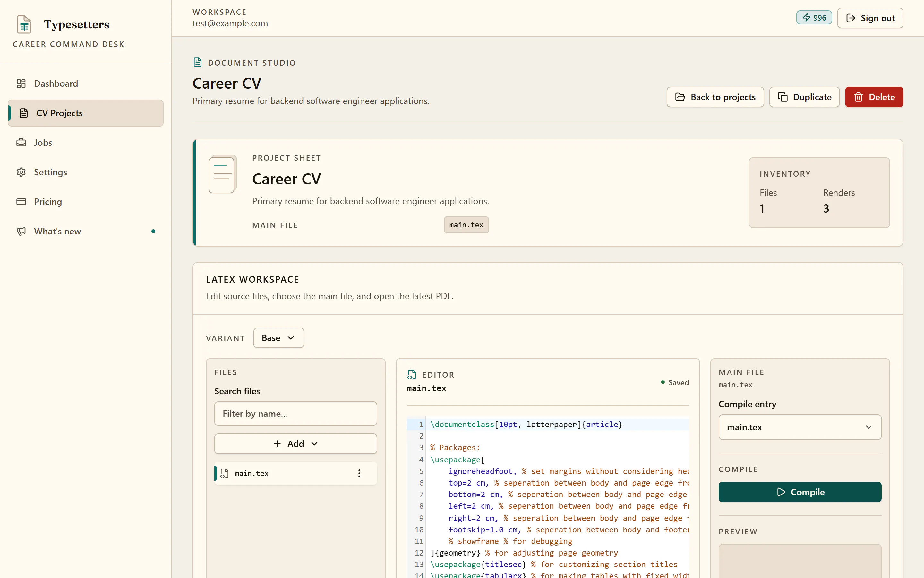Open the Settings page

[x=86, y=172]
